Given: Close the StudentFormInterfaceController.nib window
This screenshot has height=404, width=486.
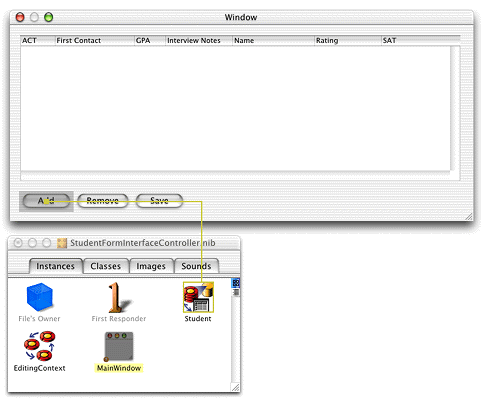Looking at the screenshot, I should (x=18, y=243).
